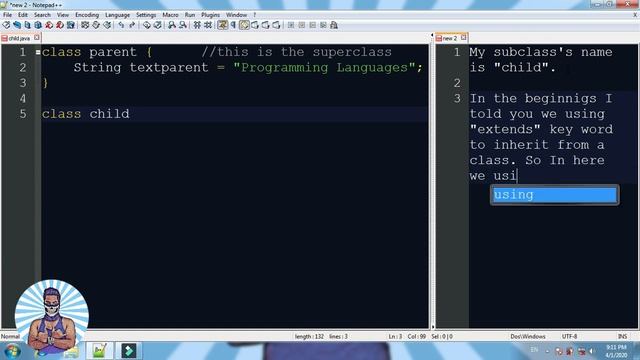Open the Language menu
Viewport: 640px width, 360px height.
(117, 15)
